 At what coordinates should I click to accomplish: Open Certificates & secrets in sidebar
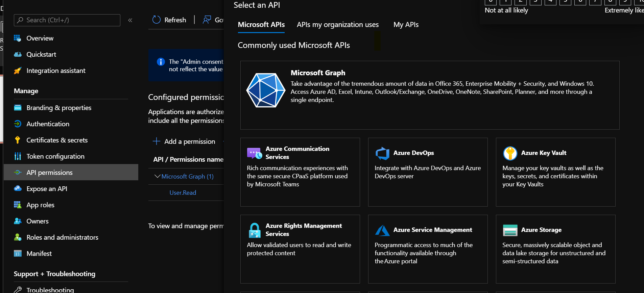(57, 140)
